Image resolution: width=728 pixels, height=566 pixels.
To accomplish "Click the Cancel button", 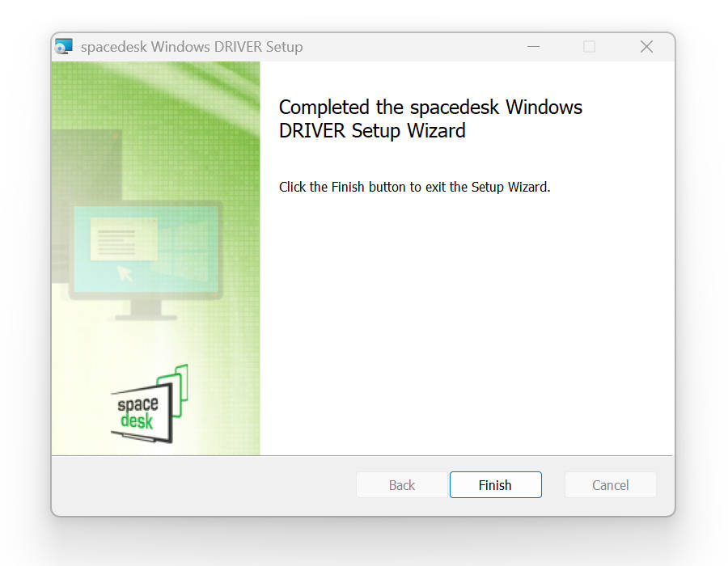I will tap(610, 485).
